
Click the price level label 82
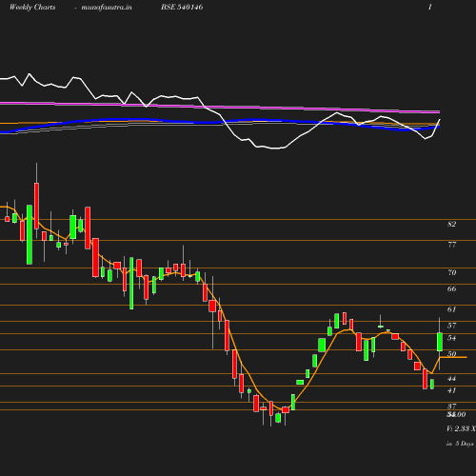coord(452,224)
